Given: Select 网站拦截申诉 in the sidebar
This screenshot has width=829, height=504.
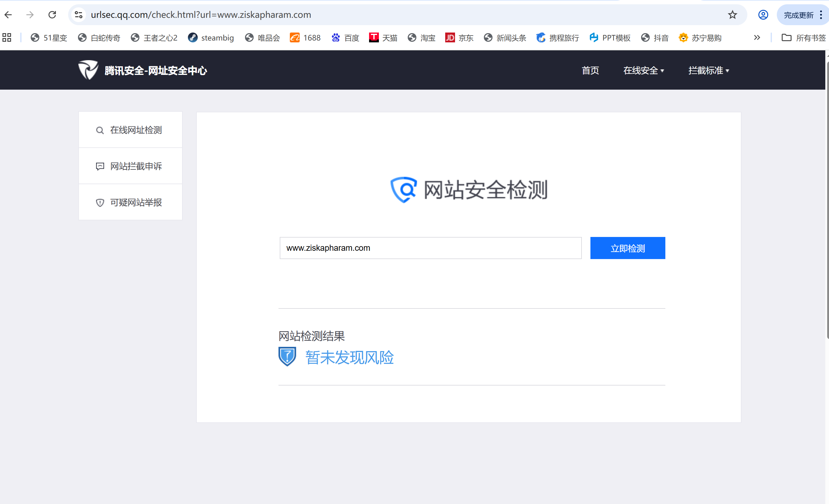Looking at the screenshot, I should (130, 166).
